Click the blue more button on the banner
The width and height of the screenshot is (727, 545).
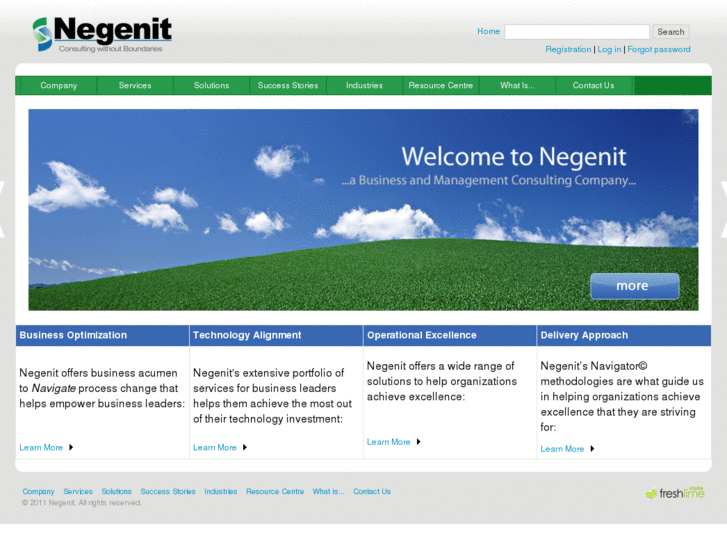pyautogui.click(x=634, y=286)
